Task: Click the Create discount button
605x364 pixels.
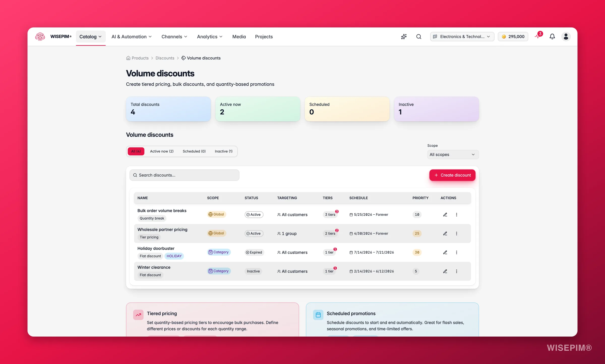Action: pos(452,175)
